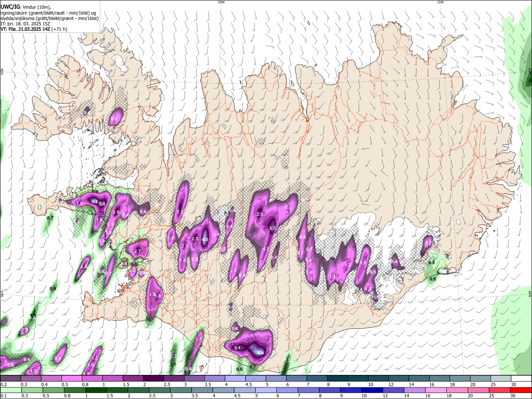532x399 pixels.
Task: Click the UWC/IG map title text
Action: 10,7
